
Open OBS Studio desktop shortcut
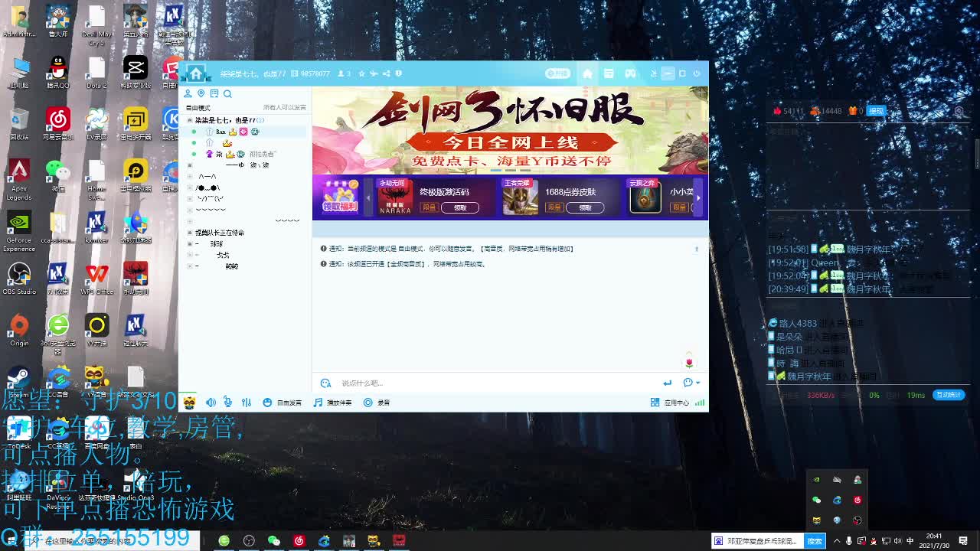pyautogui.click(x=19, y=279)
